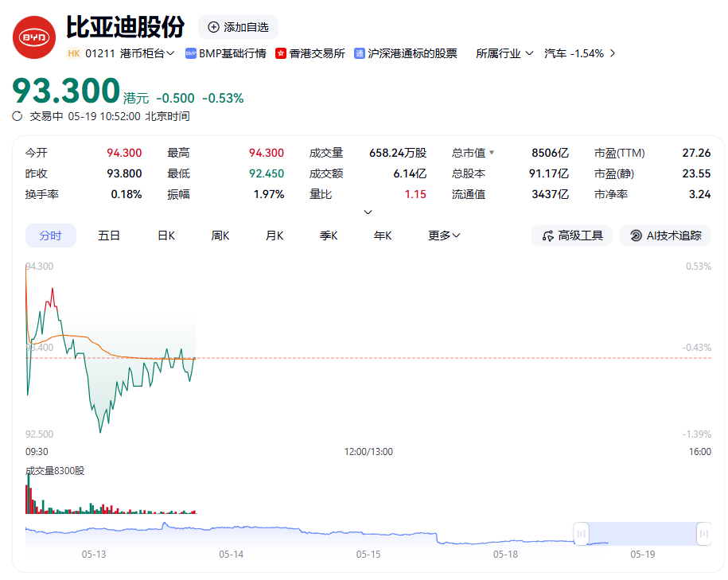This screenshot has width=728, height=580.
Task: Click the 量比 value 1.15
Action: pyautogui.click(x=415, y=195)
